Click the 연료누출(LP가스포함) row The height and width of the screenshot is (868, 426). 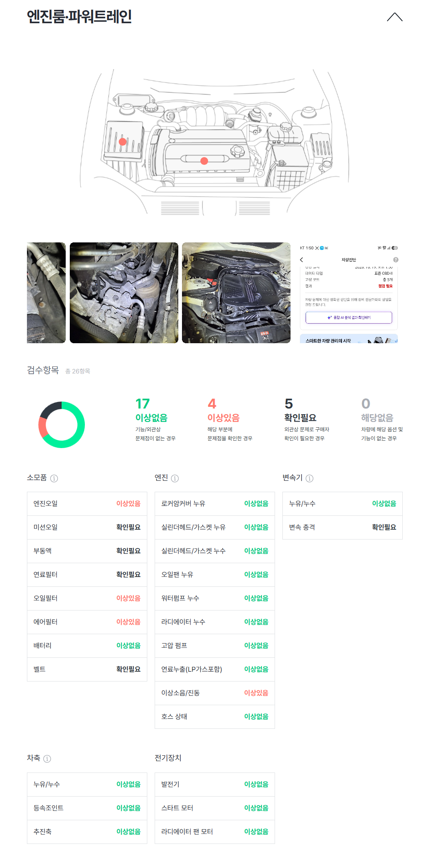(x=215, y=669)
